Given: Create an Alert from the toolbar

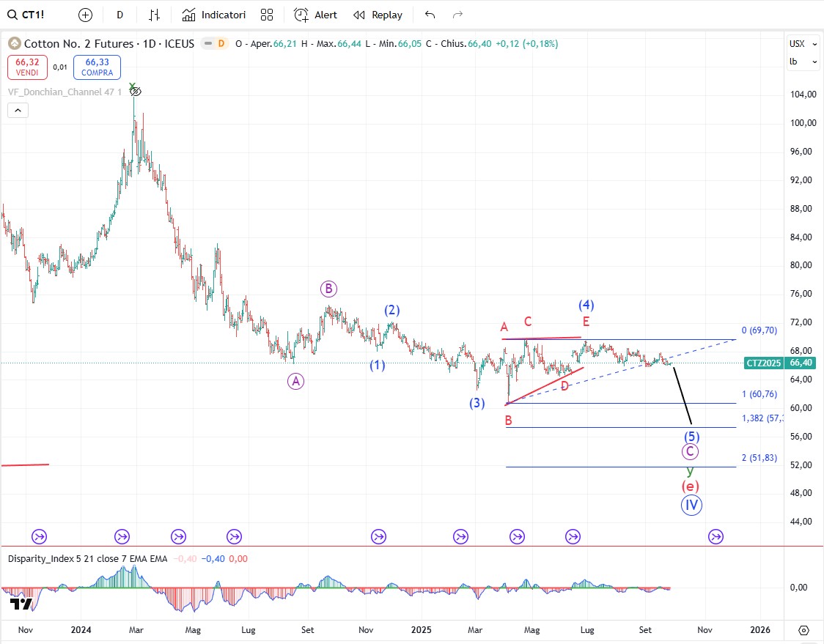Looking at the screenshot, I should pos(316,15).
